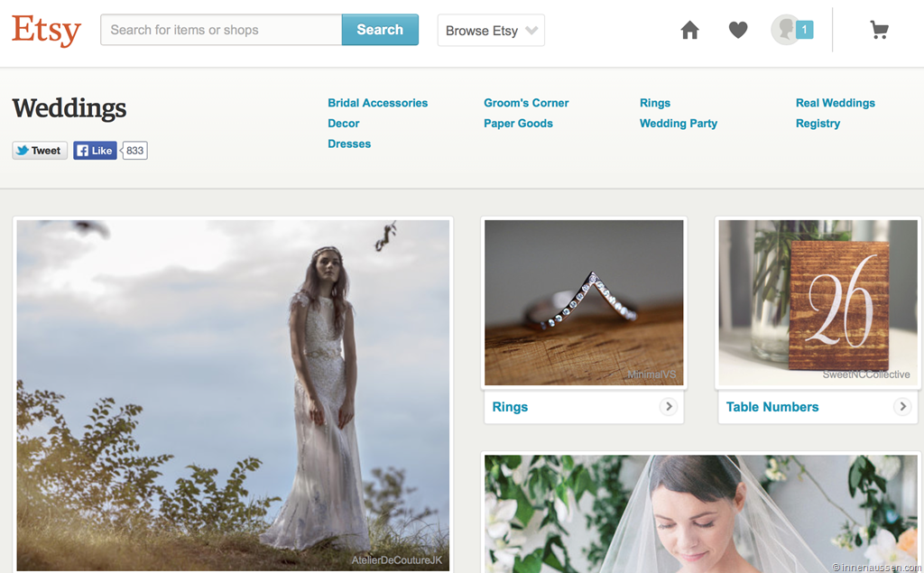Image resolution: width=924 pixels, height=573 pixels.
Task: Open the Groom's Corner category
Action: (526, 103)
